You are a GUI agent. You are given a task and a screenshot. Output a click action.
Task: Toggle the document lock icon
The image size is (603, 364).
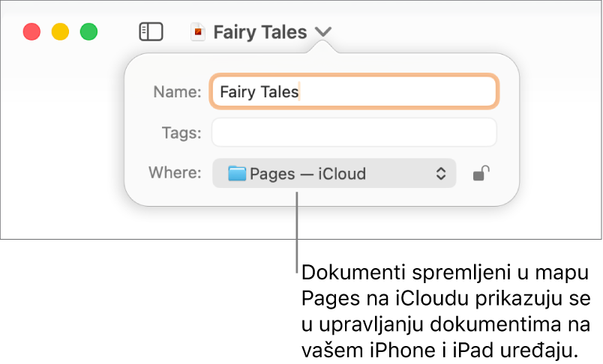coord(481,173)
